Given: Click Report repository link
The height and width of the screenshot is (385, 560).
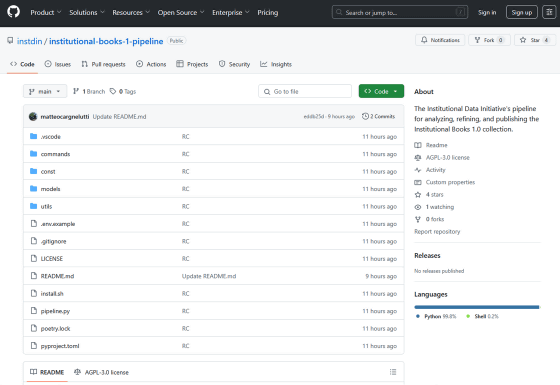Looking at the screenshot, I should point(437,231).
